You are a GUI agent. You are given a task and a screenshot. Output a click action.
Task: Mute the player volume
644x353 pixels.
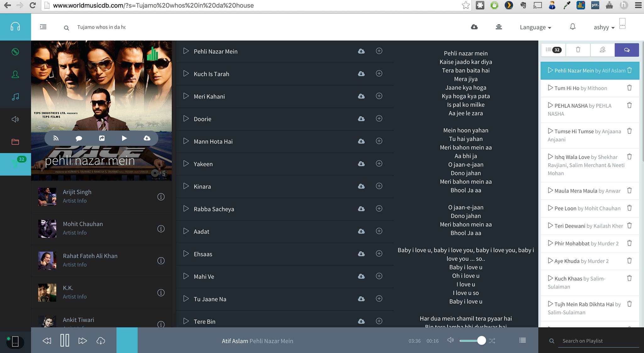coord(451,340)
